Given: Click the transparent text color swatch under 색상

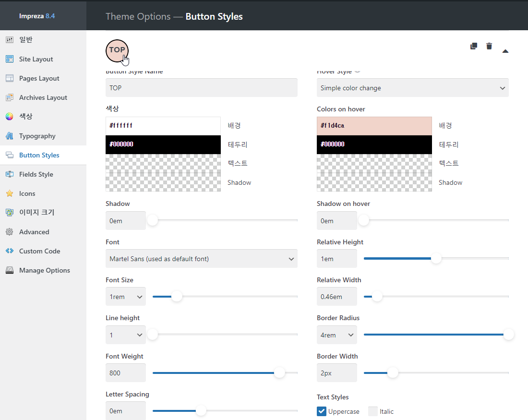Looking at the screenshot, I should coord(163,163).
